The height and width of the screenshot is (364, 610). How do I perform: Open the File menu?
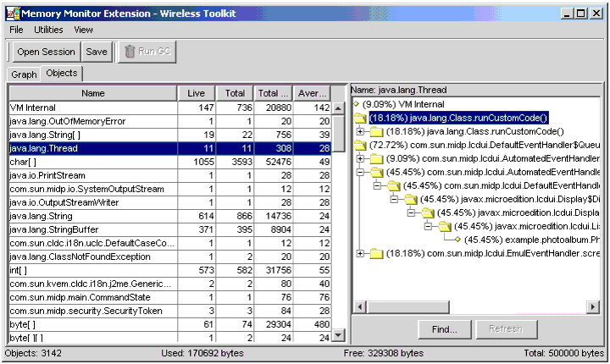16,30
